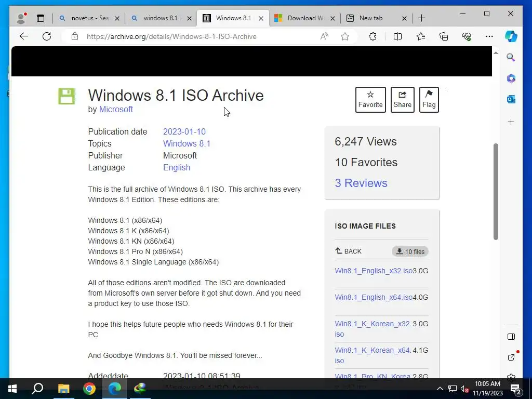This screenshot has width=532, height=399.
Task: Favorite this archive item
Action: click(x=370, y=100)
